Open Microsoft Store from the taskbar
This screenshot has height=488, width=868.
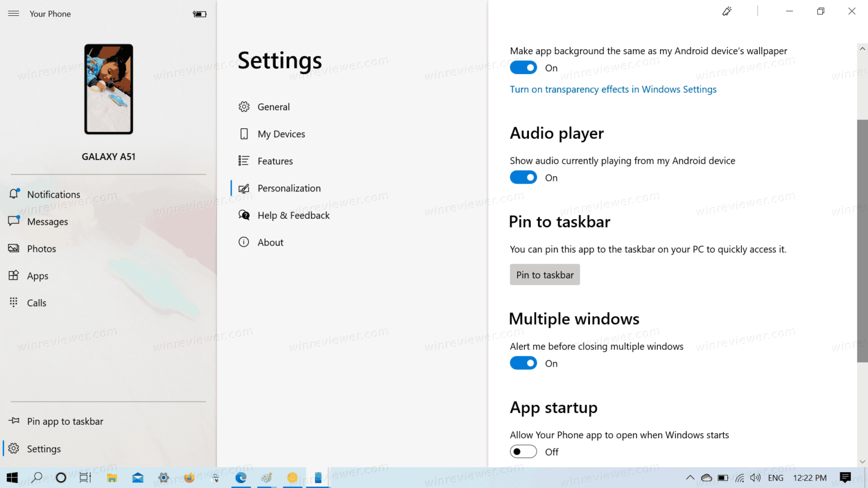coord(215,478)
